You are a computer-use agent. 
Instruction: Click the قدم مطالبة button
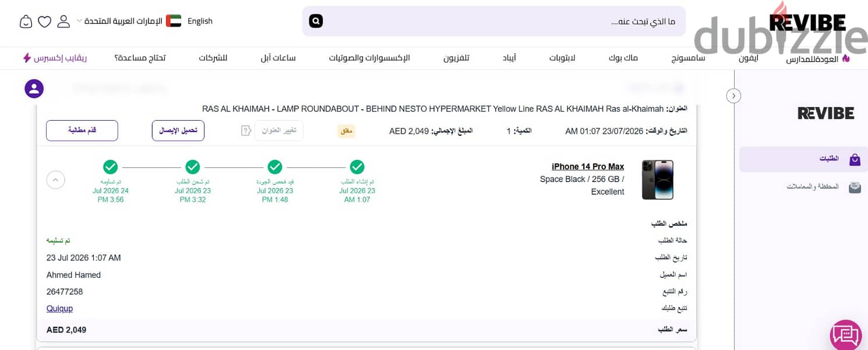click(x=82, y=131)
